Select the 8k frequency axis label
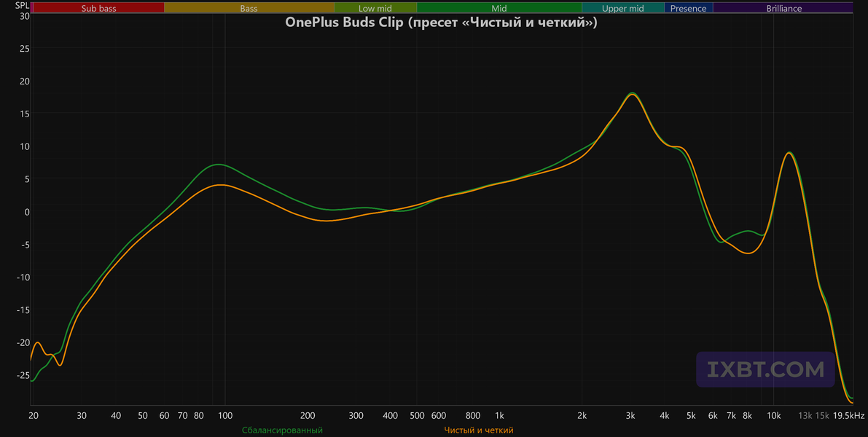 click(x=747, y=416)
